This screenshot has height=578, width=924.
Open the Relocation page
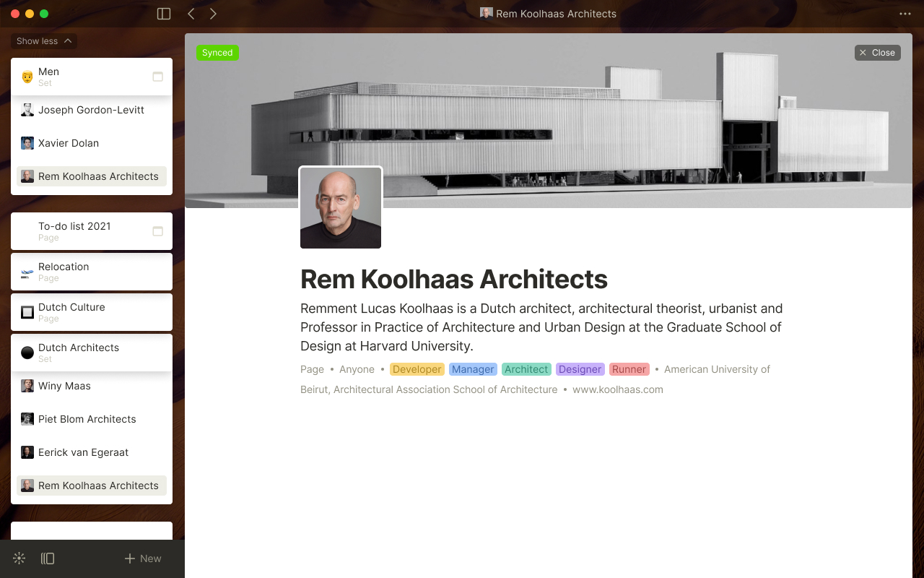92,272
